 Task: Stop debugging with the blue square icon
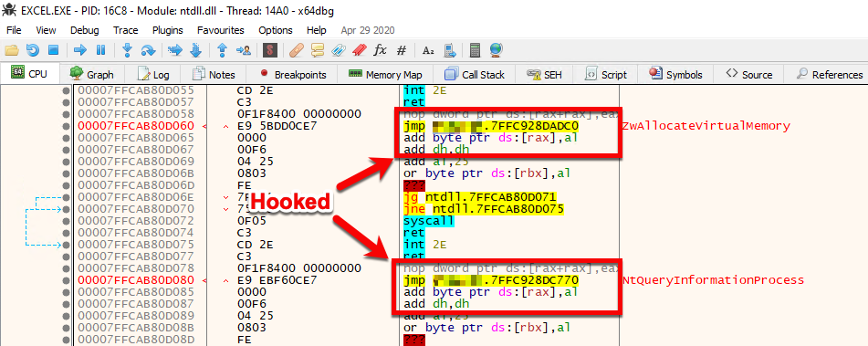pos(53,50)
